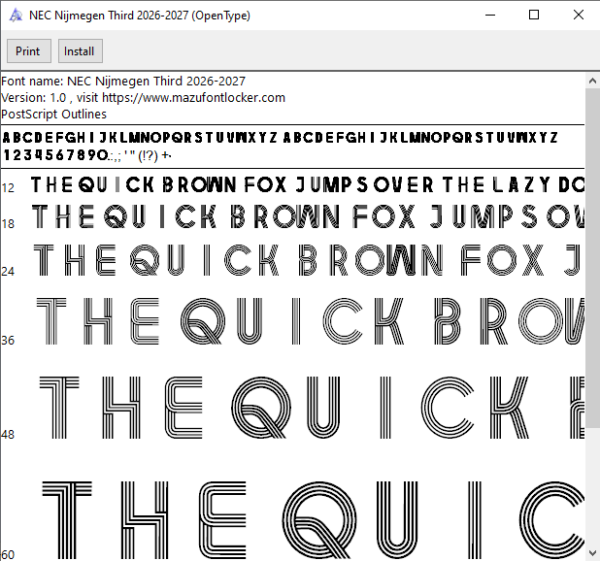Click the 36 point size label
Screen dimensions: 600x561
pos(8,340)
